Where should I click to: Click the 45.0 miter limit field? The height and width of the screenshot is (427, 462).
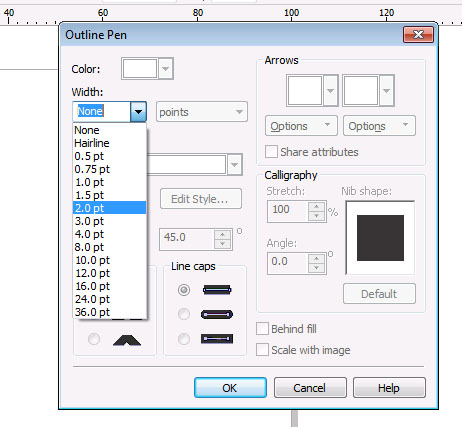[x=187, y=239]
